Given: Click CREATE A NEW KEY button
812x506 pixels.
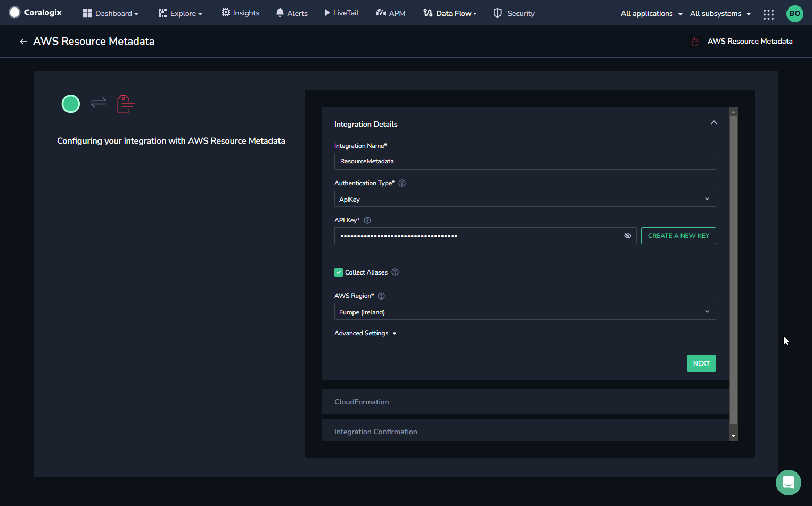Looking at the screenshot, I should 678,236.
